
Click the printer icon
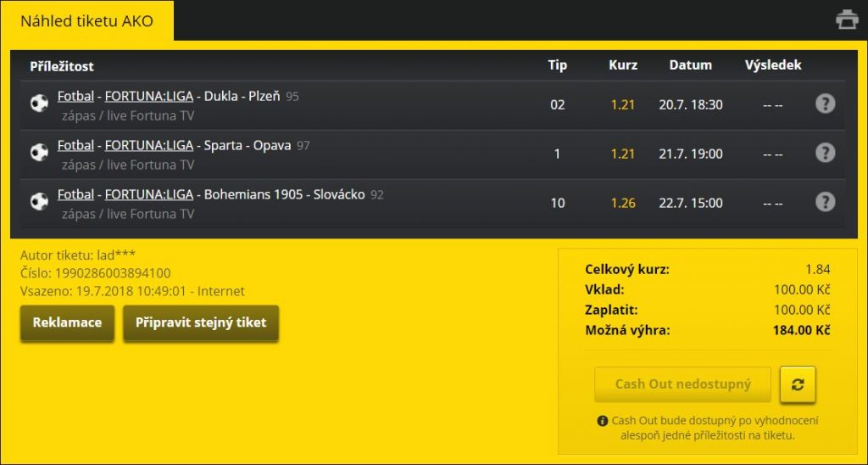tap(847, 19)
